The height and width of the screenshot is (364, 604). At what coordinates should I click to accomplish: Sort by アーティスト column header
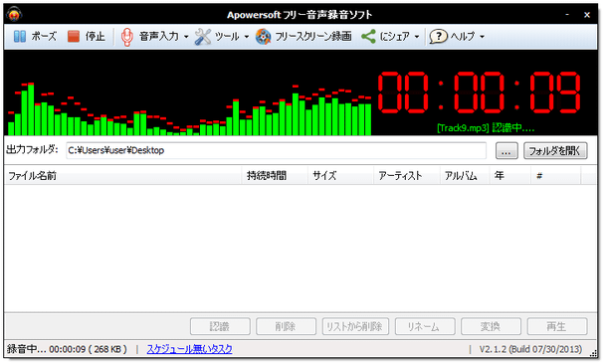tap(406, 176)
